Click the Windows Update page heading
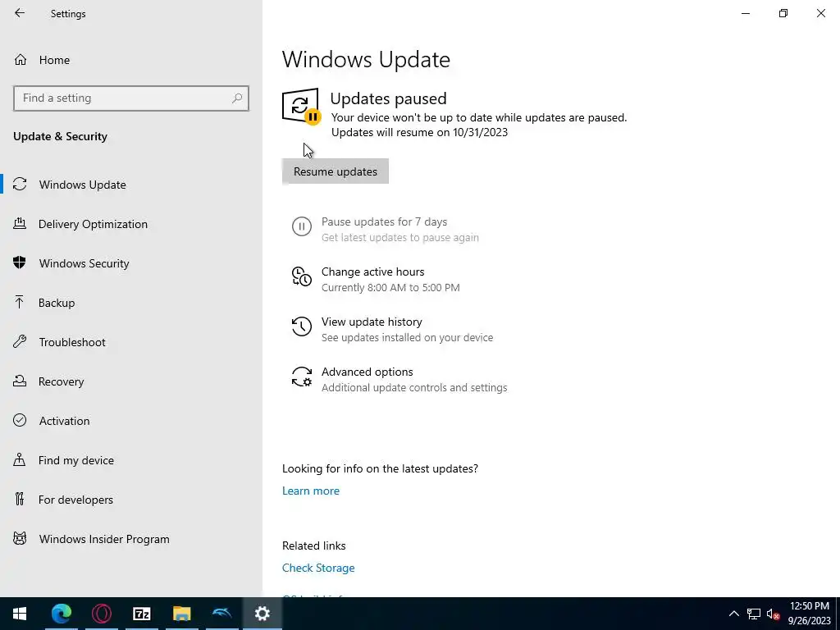The height and width of the screenshot is (630, 840). pos(366,59)
